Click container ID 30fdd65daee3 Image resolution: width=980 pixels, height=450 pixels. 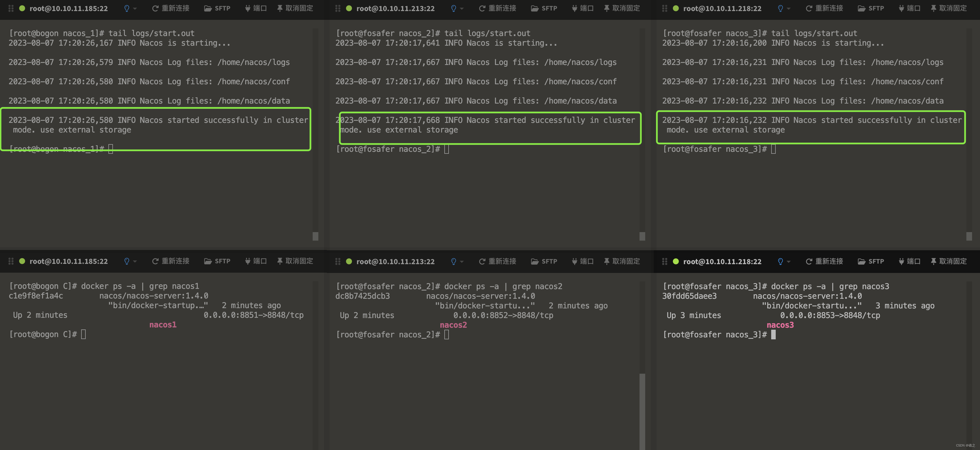tap(689, 296)
